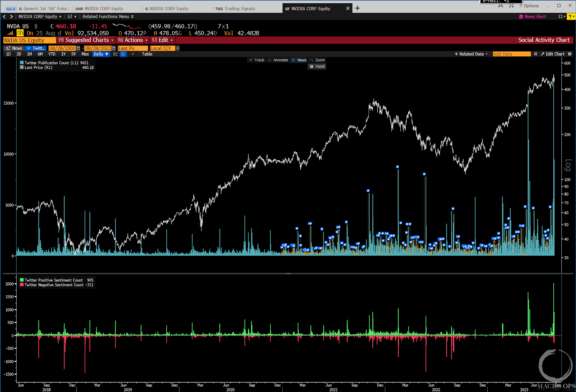Open the Actions dropdown
The height and width of the screenshot is (392, 576).
coord(132,40)
